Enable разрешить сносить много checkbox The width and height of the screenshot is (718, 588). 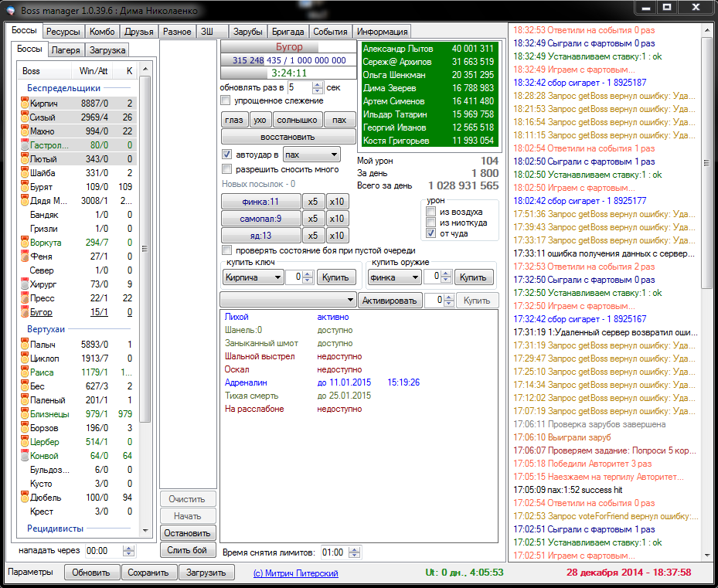point(226,169)
